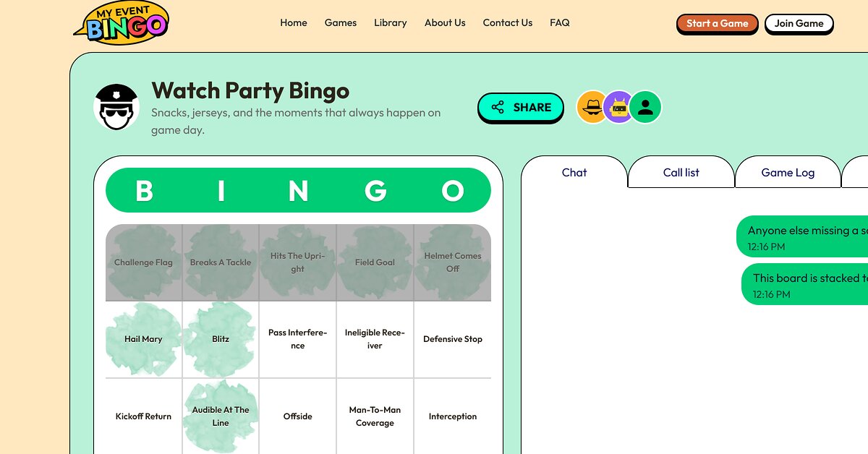Click the Join Game button
The height and width of the screenshot is (454, 868).
pos(799,24)
